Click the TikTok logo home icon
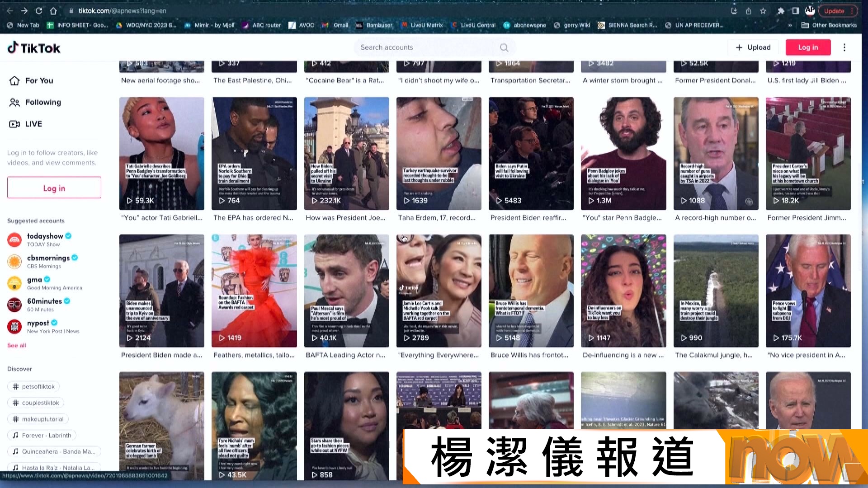Screen dimensions: 868x488 34,48
